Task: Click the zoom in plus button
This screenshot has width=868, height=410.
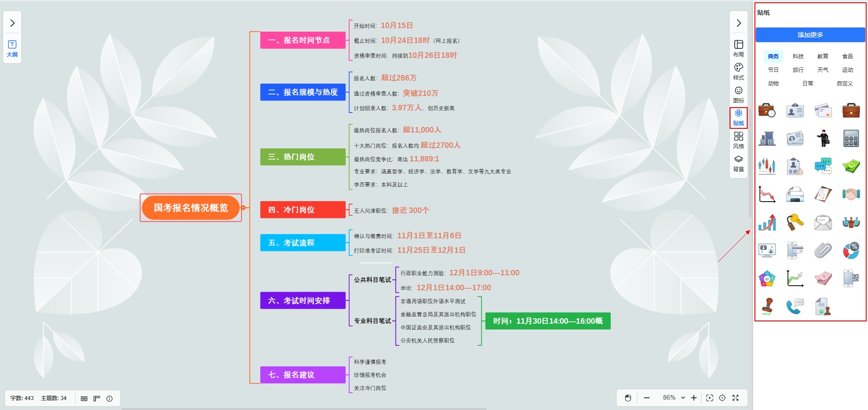Action: tap(694, 398)
